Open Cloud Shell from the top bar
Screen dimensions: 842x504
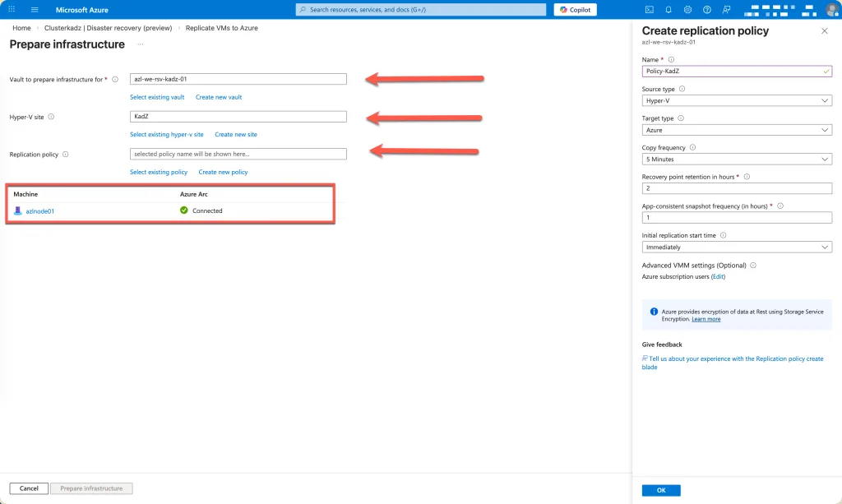(649, 10)
